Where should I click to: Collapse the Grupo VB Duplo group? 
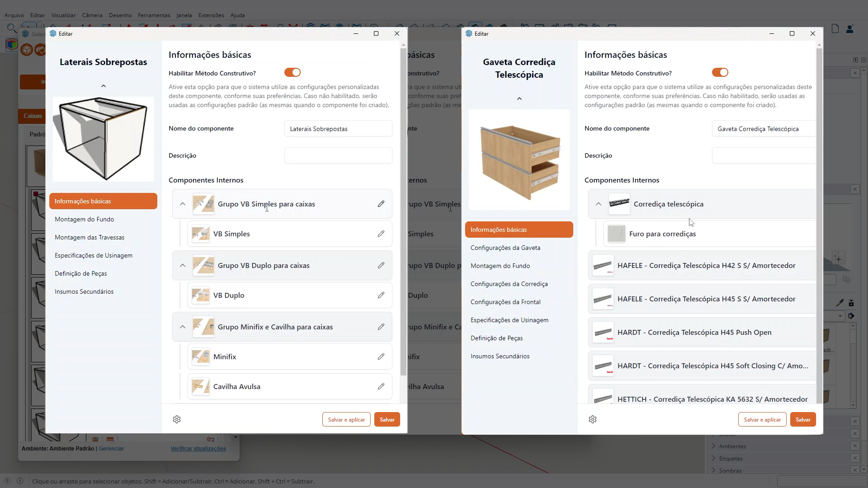click(183, 265)
